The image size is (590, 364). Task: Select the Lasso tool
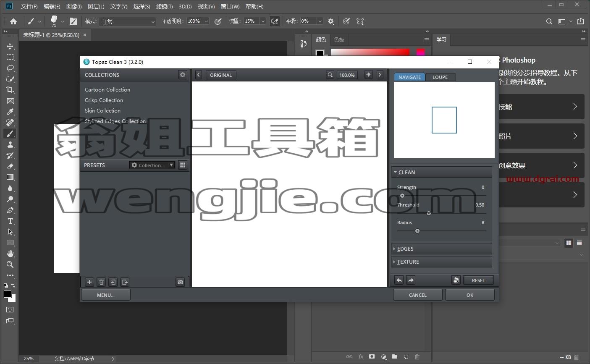10,68
